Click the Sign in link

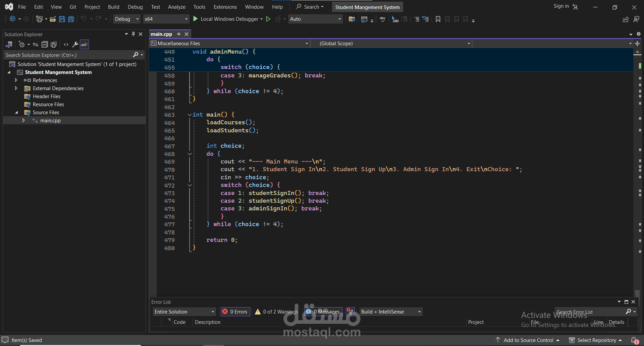coord(561,6)
